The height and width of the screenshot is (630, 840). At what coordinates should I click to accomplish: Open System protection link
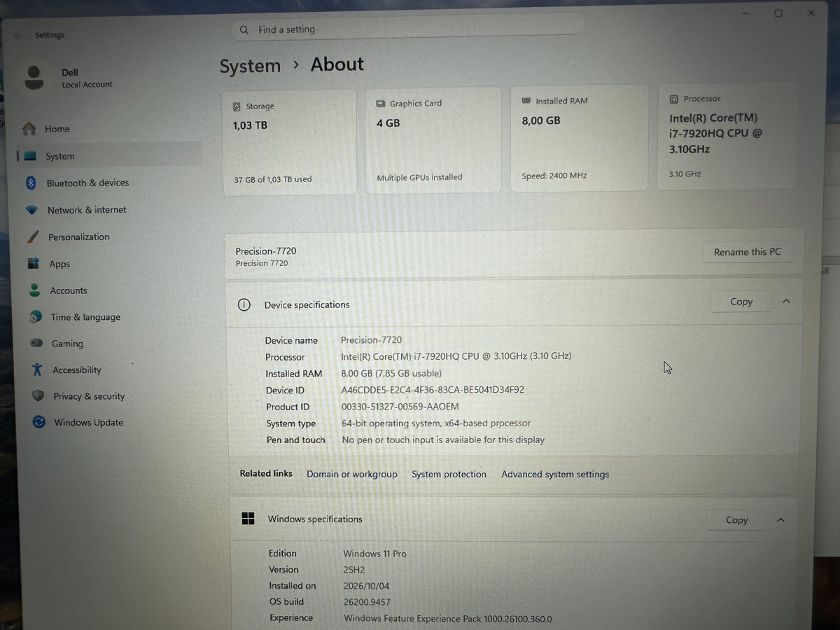coord(449,474)
